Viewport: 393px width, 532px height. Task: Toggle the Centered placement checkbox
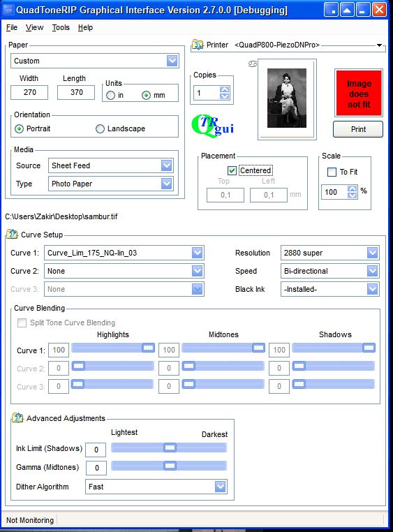click(232, 170)
